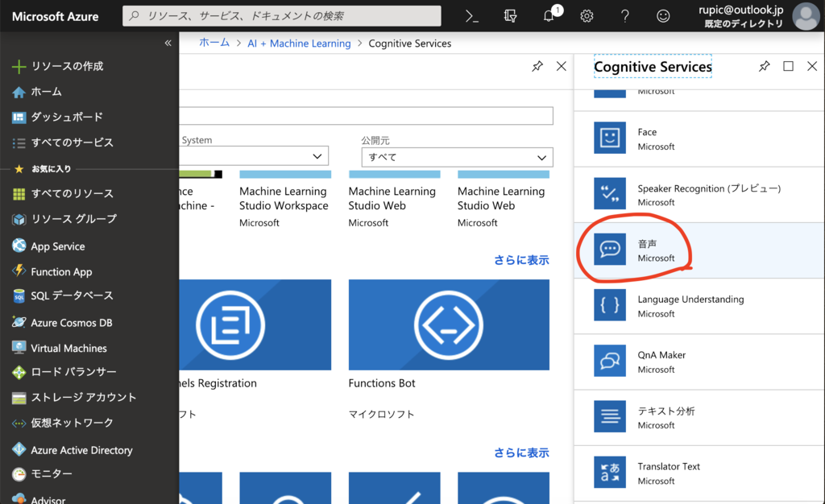Click the second さらに表示 link
This screenshot has height=504, width=825.
coord(521,453)
